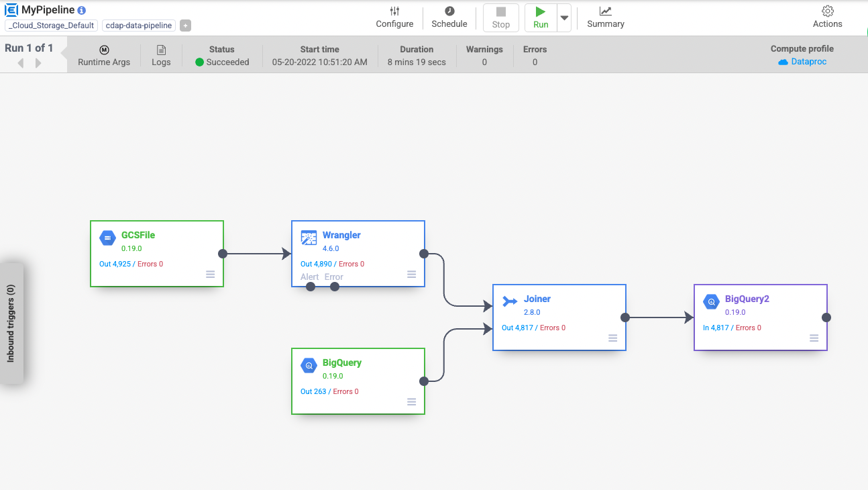Screen dimensions: 868x490
Task: Click the duration '8 mins 19 secs'
Action: coord(417,62)
